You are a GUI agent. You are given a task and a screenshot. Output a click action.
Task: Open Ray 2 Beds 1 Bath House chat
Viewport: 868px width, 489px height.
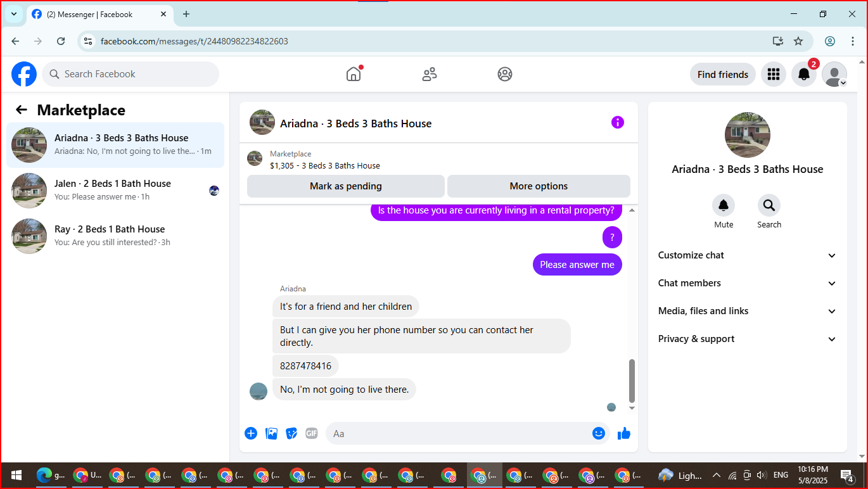[x=115, y=236]
